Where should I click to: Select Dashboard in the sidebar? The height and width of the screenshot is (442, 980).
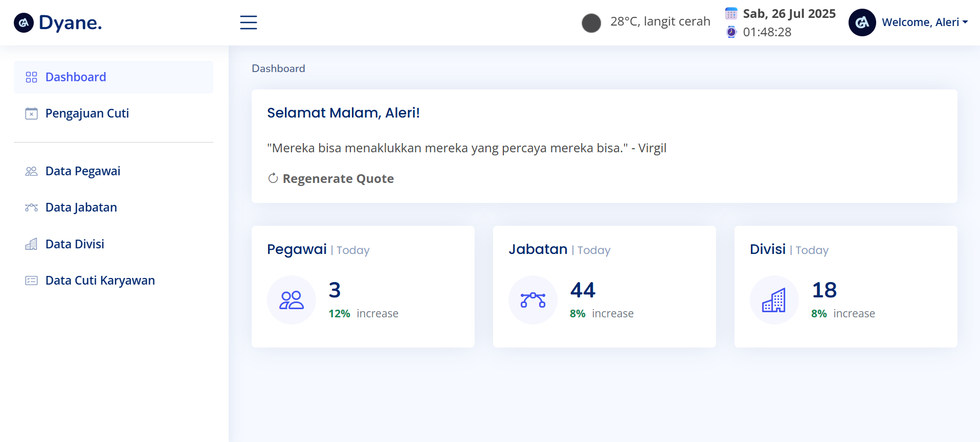[76, 77]
